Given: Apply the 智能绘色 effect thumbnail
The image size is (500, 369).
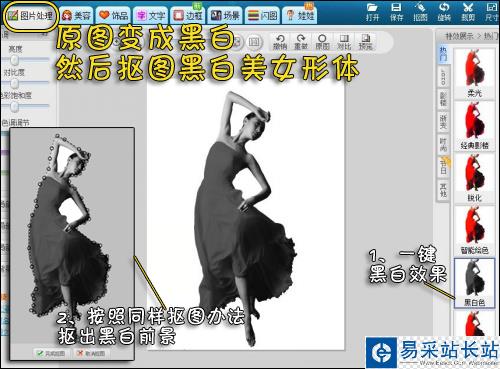Looking at the screenshot, I should pos(474,230).
